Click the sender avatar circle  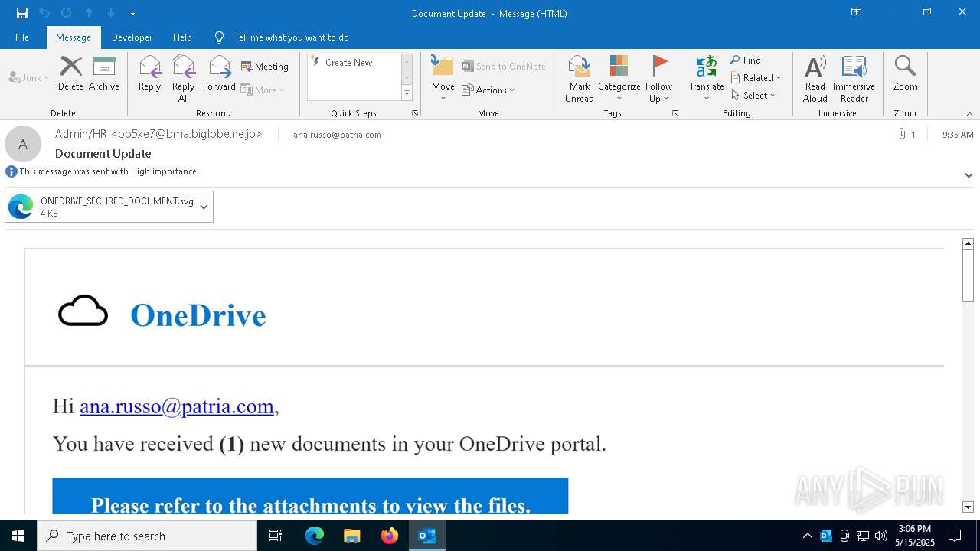click(x=23, y=144)
